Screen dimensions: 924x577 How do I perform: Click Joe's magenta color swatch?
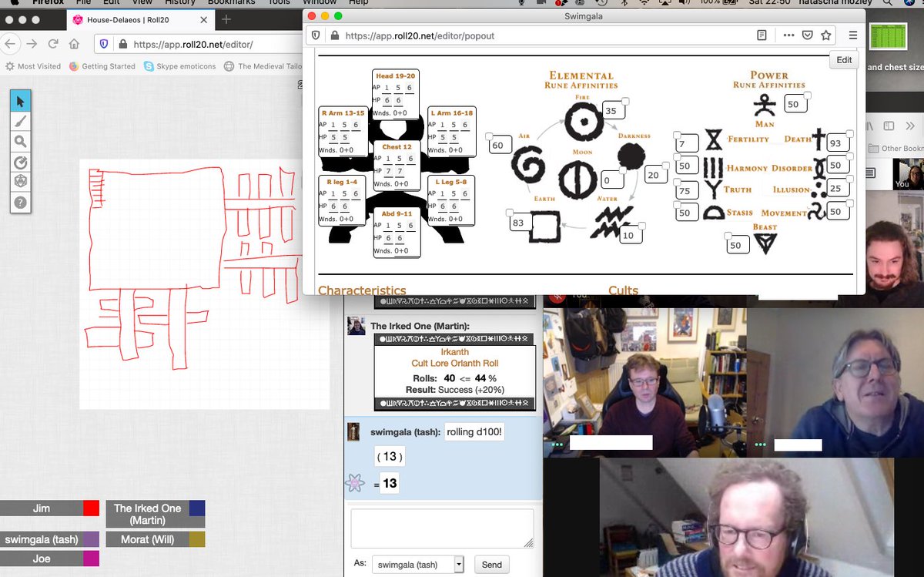click(91, 559)
